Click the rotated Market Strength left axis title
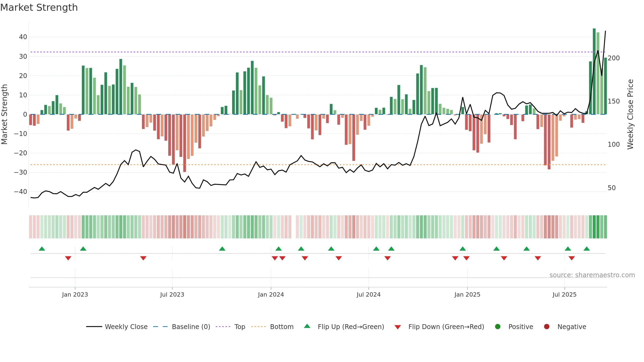This screenshot has width=644, height=362. pyautogui.click(x=5, y=114)
